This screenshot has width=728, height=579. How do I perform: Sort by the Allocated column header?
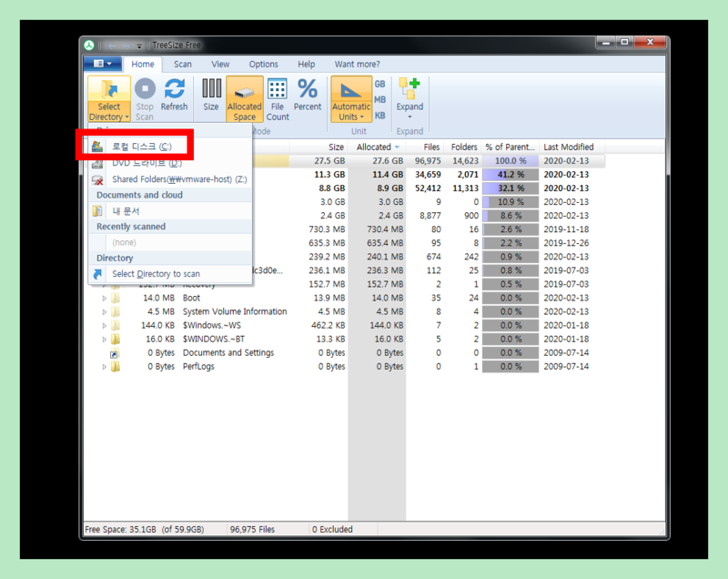click(x=377, y=147)
